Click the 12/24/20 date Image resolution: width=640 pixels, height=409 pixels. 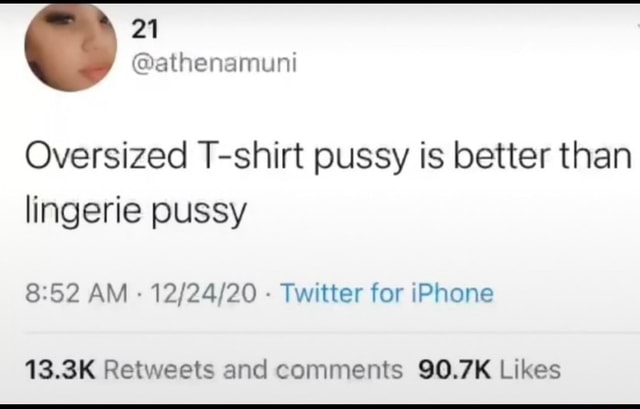(x=204, y=293)
